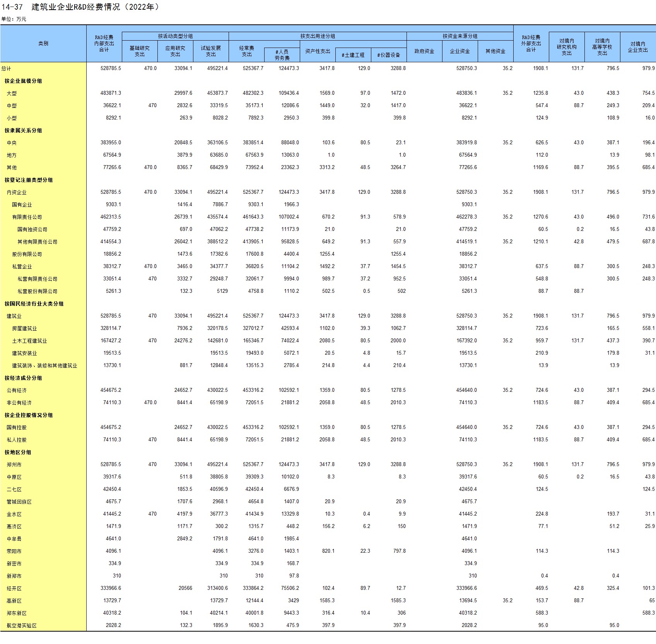656x644 pixels.
Task: Select the 私营股份有限公司 row label
Action: point(38,291)
